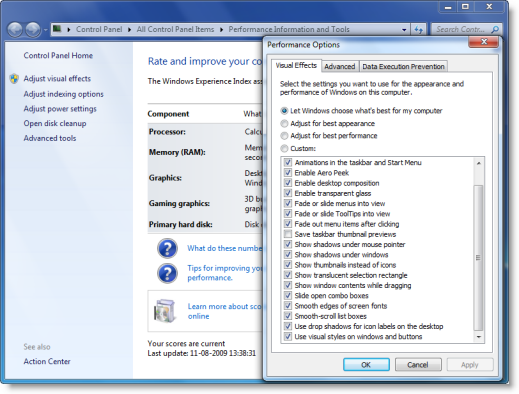Open the address bar history dropdown arrow
This screenshot has width=519, height=394.
coord(404,30)
